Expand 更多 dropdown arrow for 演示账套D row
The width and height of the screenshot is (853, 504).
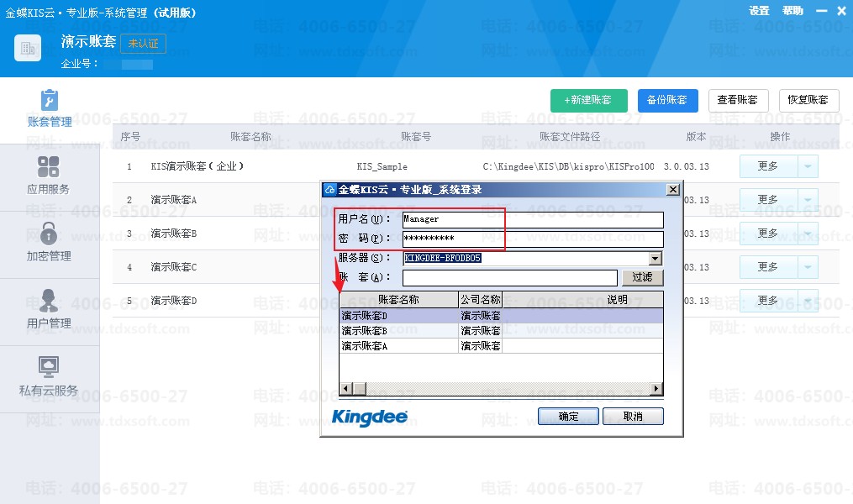[808, 301]
